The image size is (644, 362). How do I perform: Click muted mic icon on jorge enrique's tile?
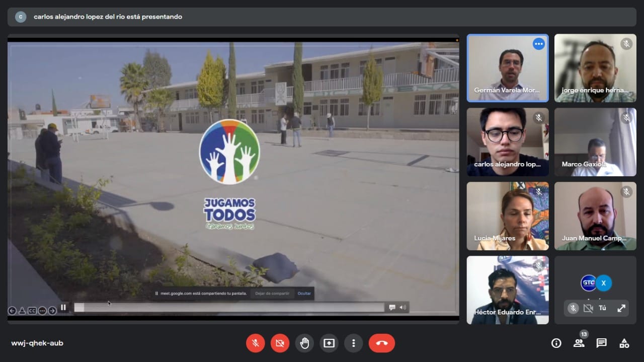click(626, 44)
